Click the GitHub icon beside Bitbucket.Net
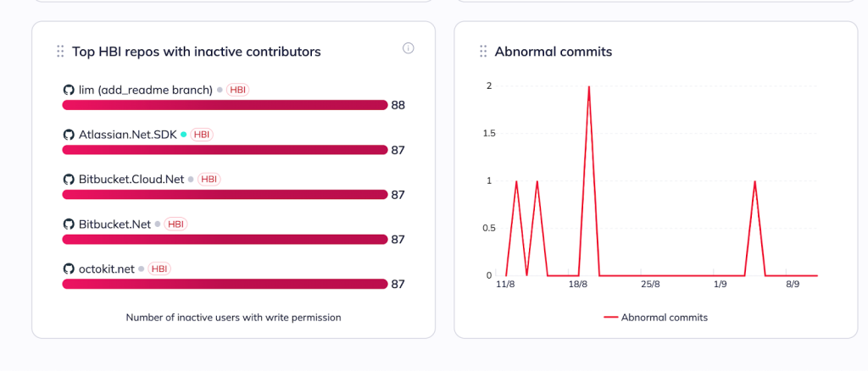 click(69, 224)
